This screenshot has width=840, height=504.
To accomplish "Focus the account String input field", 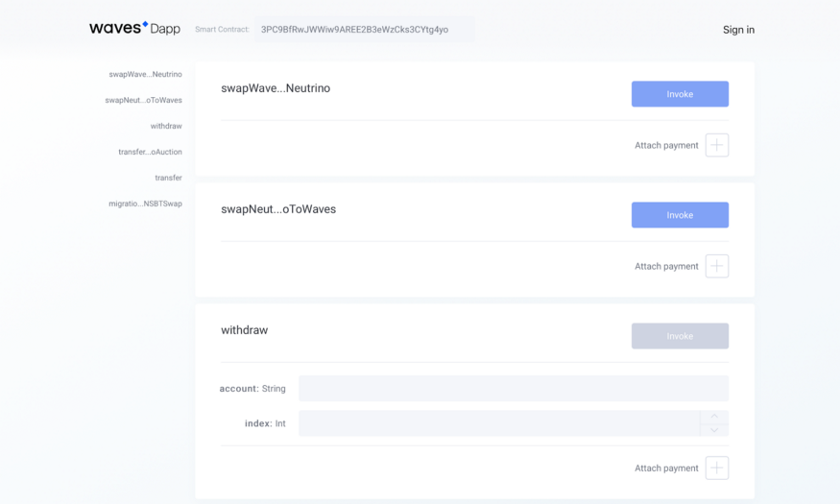I will (514, 389).
